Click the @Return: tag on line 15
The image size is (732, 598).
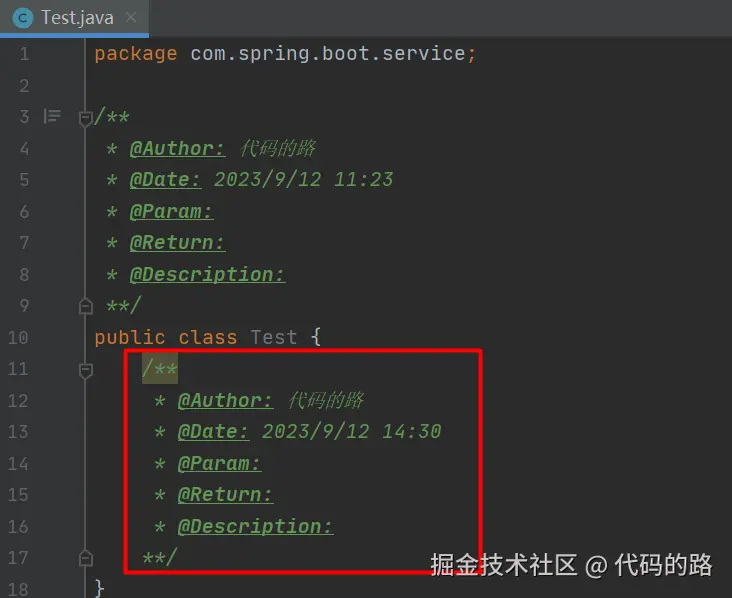(225, 495)
